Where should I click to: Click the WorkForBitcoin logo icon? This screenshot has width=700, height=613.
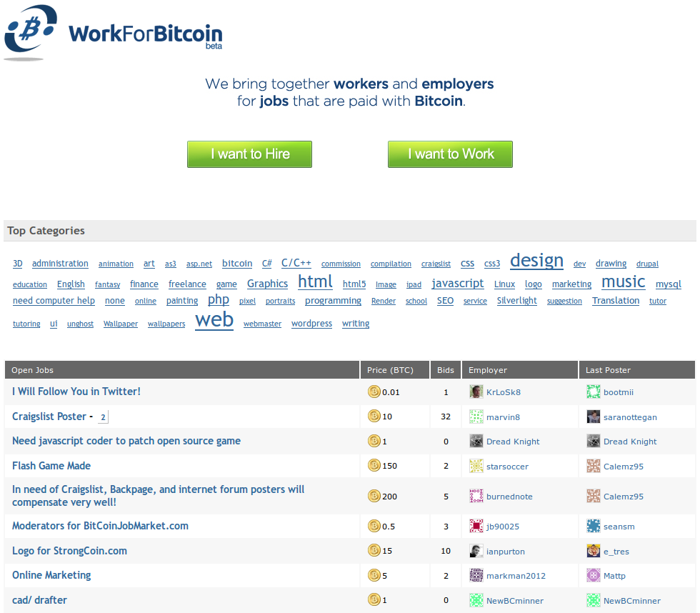[x=31, y=31]
